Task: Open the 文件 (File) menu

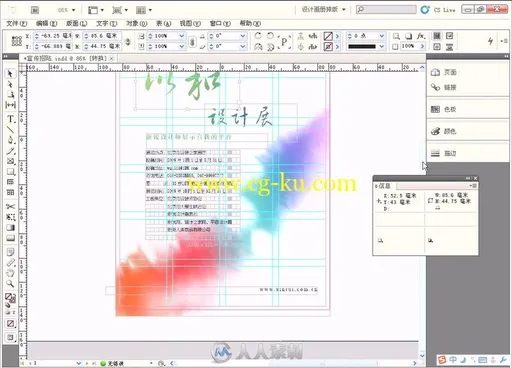Action: click(x=17, y=23)
